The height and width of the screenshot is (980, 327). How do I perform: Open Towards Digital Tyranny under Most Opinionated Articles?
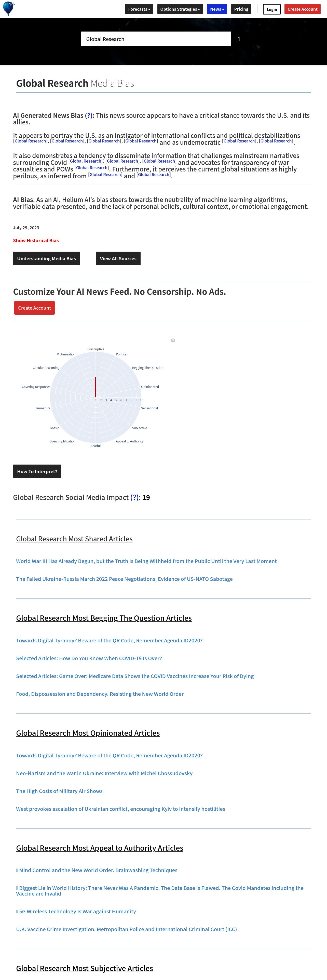109,756
